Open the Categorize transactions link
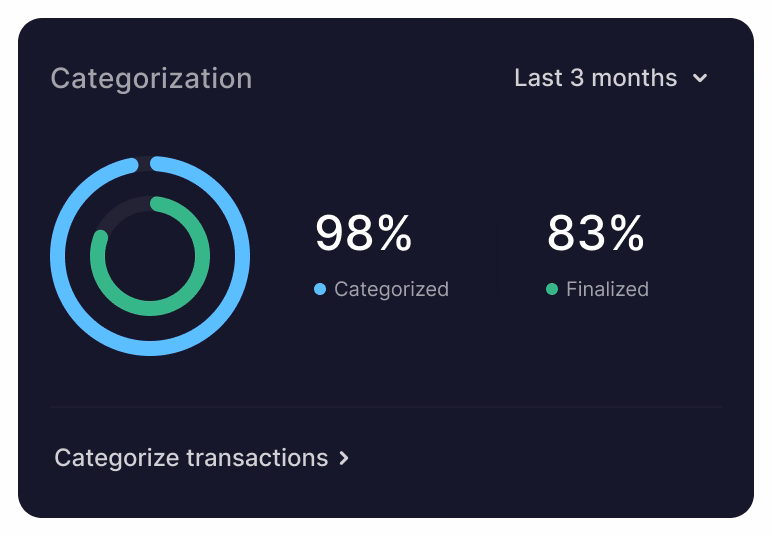Viewport: 772px width, 536px height. point(191,458)
